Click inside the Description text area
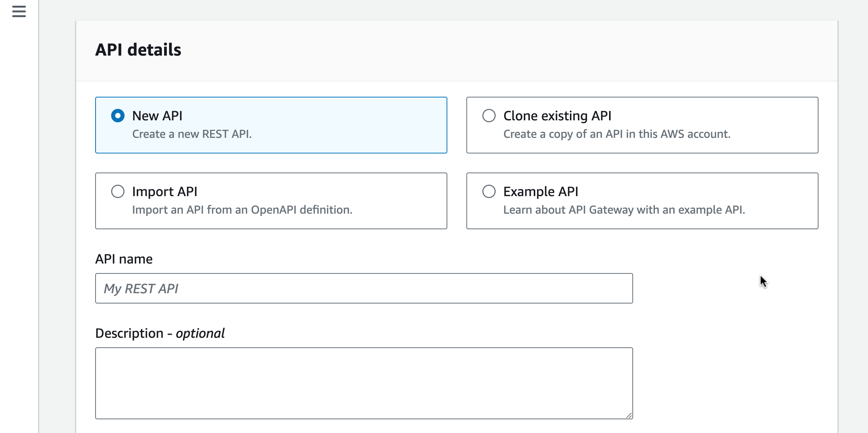Image resolution: width=868 pixels, height=433 pixels. (x=364, y=383)
